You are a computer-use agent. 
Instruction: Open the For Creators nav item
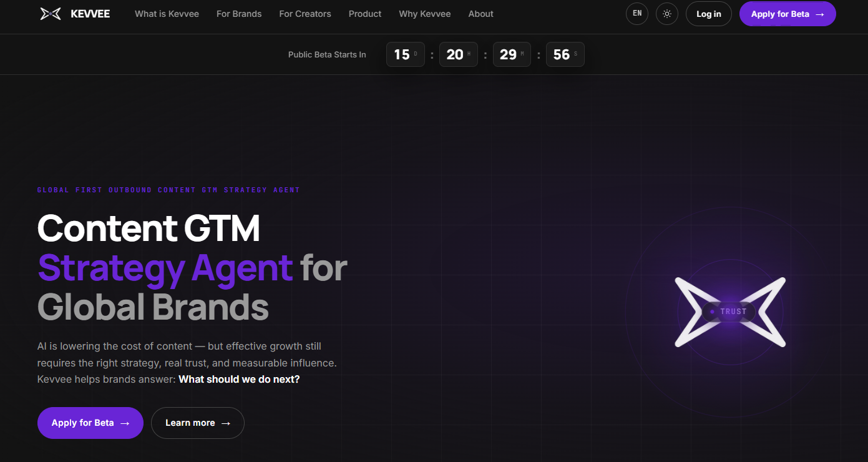point(305,14)
